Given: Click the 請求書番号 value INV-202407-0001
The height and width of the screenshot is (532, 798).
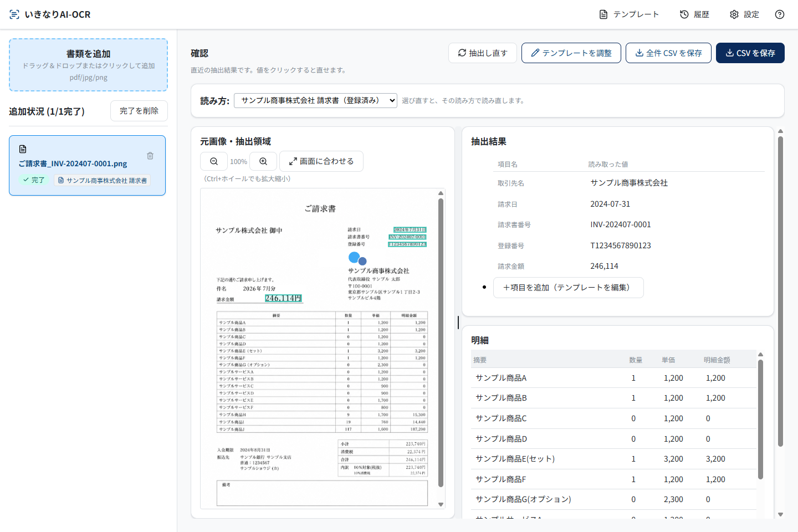Looking at the screenshot, I should coord(621,224).
